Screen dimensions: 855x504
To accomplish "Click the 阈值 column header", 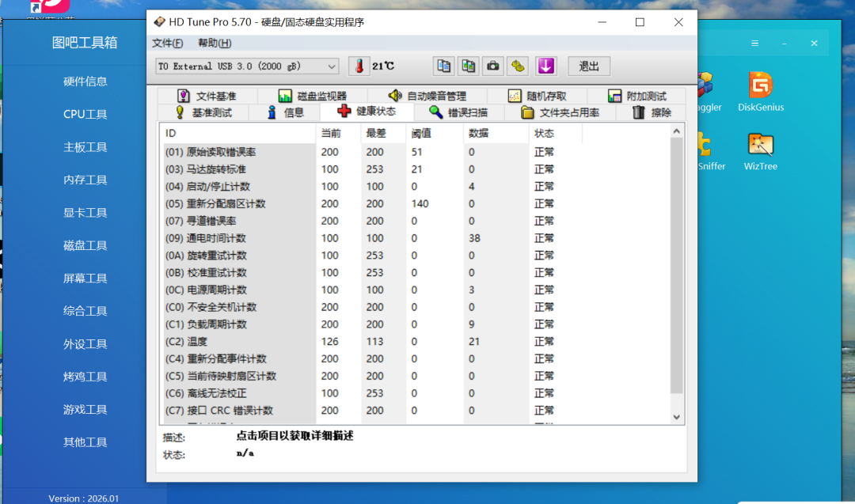I will click(435, 134).
